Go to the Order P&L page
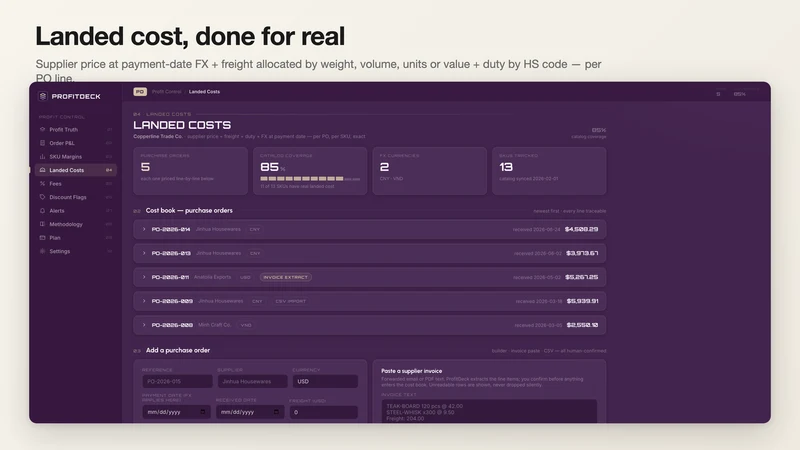The width and height of the screenshot is (800, 450). tap(62, 143)
